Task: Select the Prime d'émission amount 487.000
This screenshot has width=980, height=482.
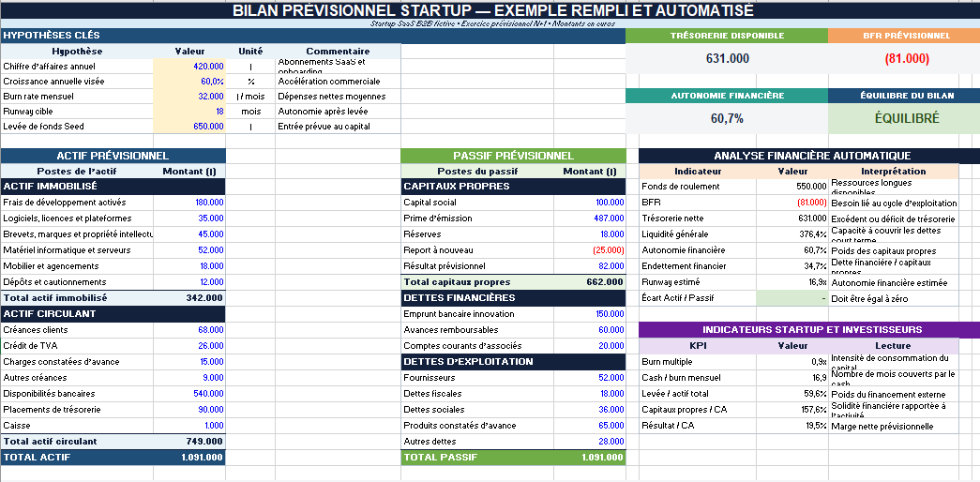Action: coord(589,218)
